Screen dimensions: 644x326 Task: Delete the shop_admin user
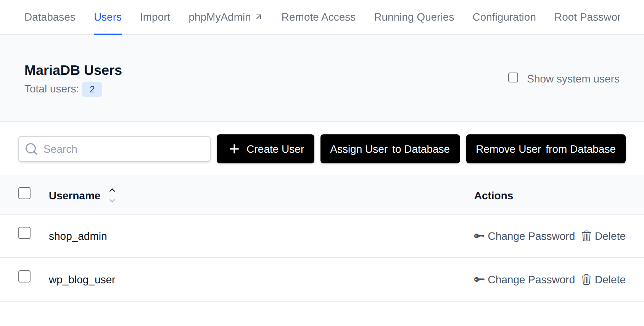click(604, 236)
